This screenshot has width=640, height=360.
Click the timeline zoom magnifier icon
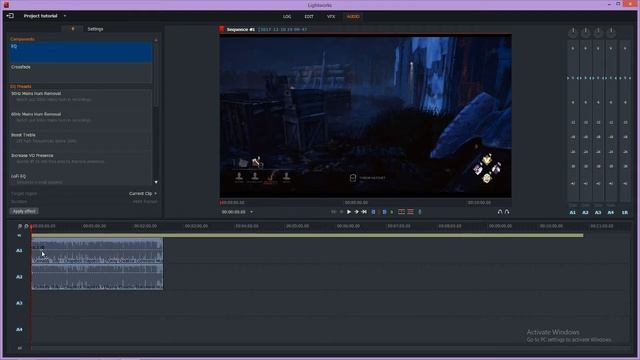[20, 226]
